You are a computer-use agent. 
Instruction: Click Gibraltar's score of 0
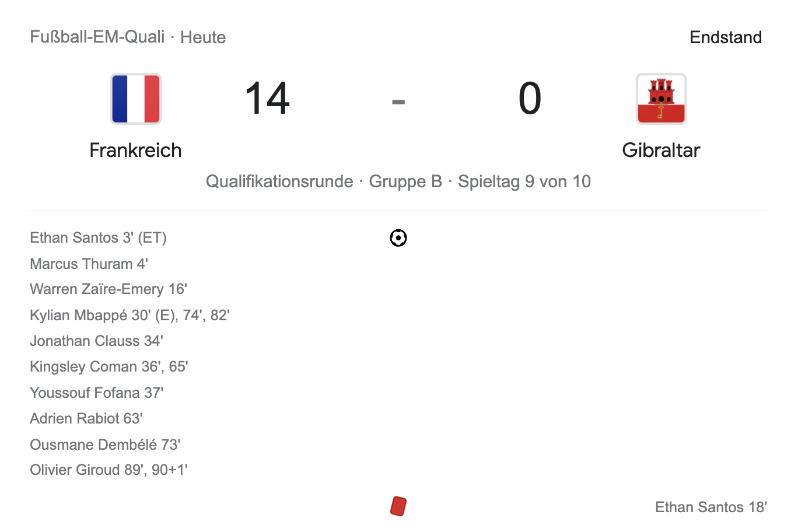click(530, 99)
